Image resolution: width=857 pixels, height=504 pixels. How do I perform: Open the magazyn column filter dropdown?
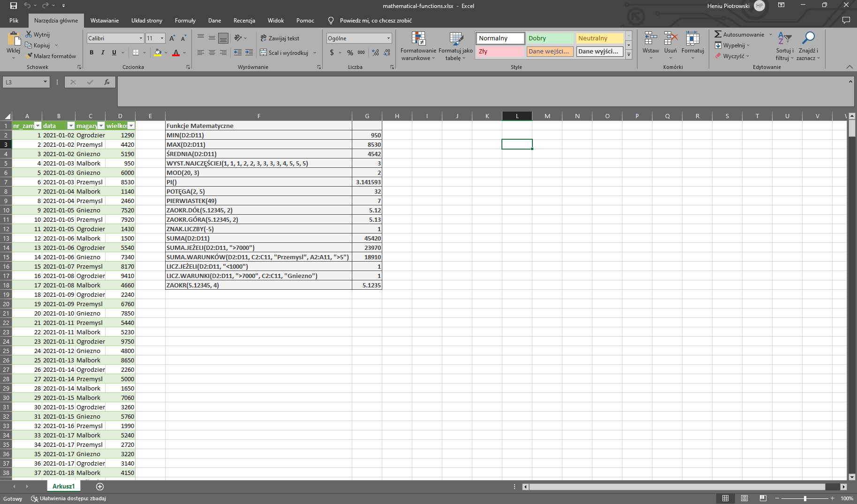pyautogui.click(x=101, y=126)
